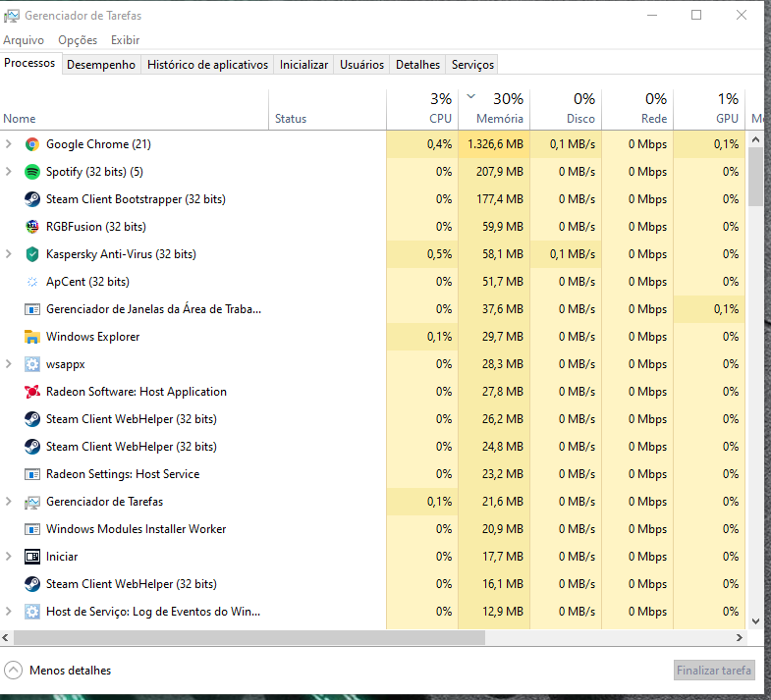Image resolution: width=771 pixels, height=700 pixels.
Task: Click the Spotify process icon
Action: tap(32, 172)
